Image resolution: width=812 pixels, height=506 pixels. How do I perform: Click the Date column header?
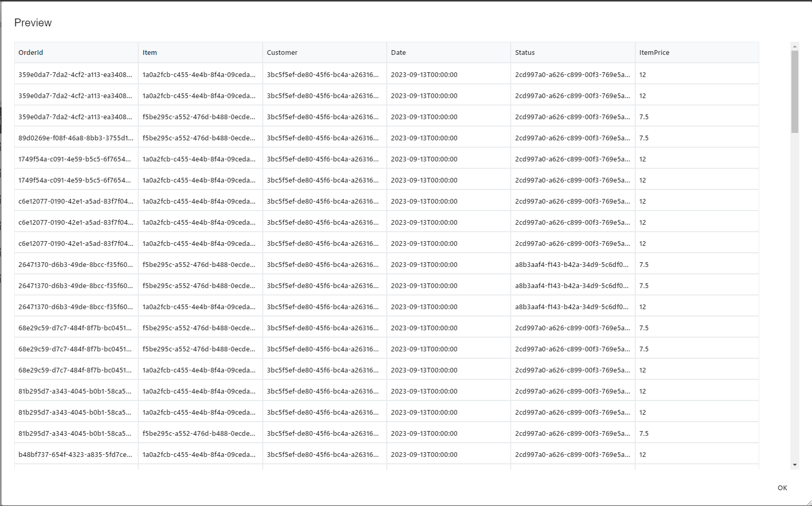pyautogui.click(x=398, y=52)
